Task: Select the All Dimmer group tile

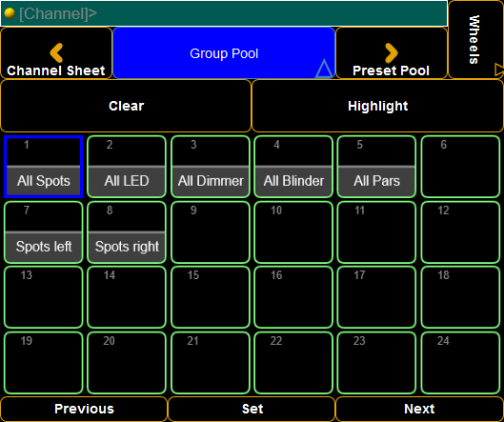Action: [x=211, y=167]
